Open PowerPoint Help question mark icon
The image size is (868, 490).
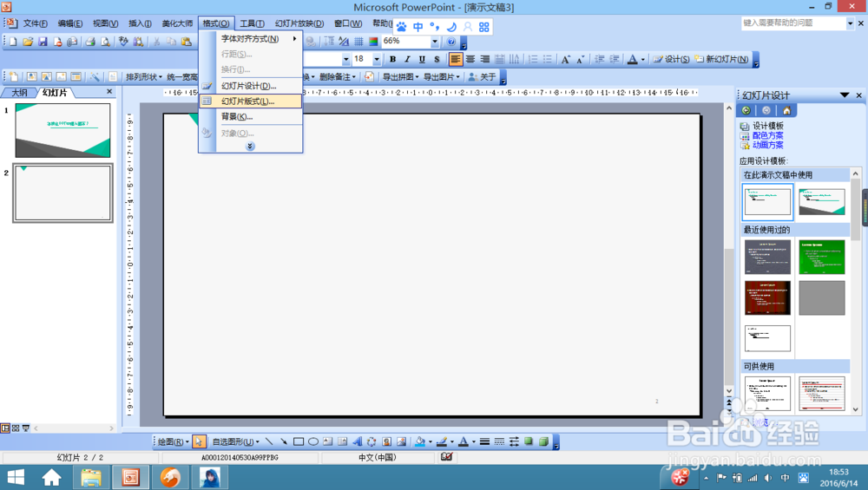coord(451,42)
